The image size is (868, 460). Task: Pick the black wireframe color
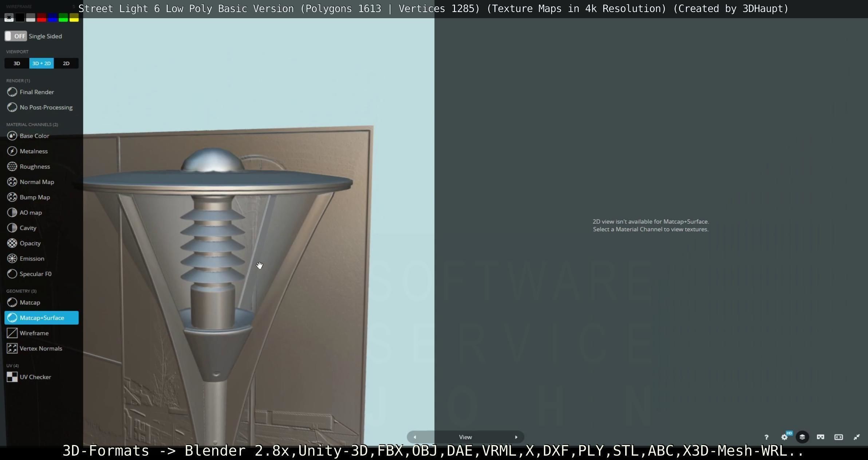pos(20,17)
